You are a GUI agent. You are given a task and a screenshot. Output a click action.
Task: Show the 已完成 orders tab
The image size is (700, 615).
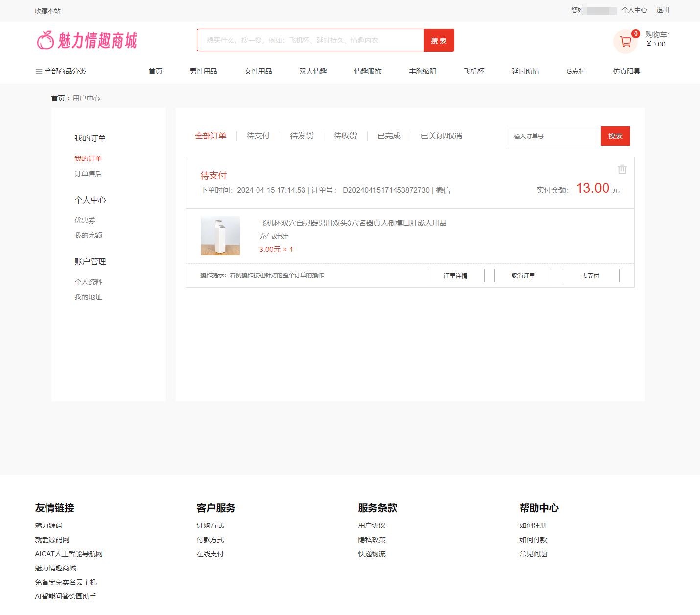(x=389, y=136)
